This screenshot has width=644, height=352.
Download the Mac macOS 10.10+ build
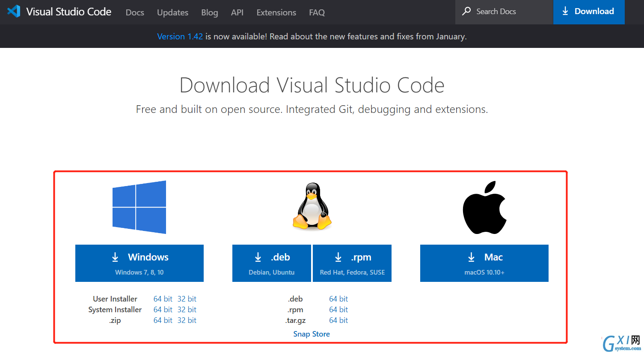(484, 263)
